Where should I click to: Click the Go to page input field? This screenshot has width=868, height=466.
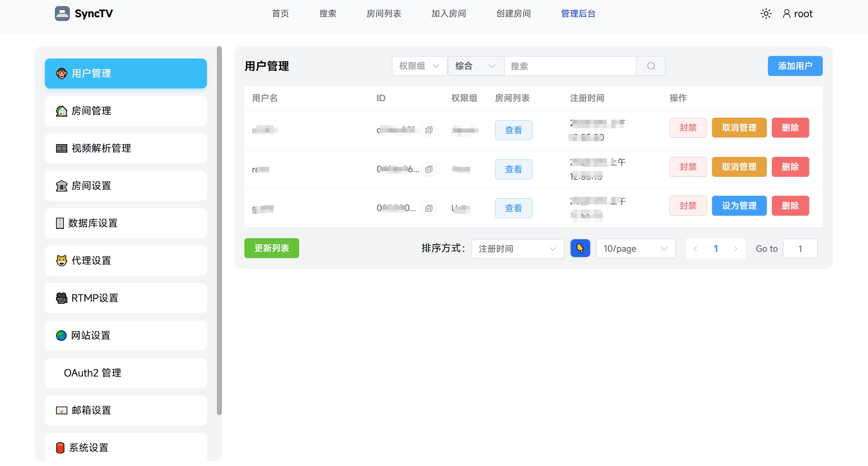pyautogui.click(x=800, y=249)
